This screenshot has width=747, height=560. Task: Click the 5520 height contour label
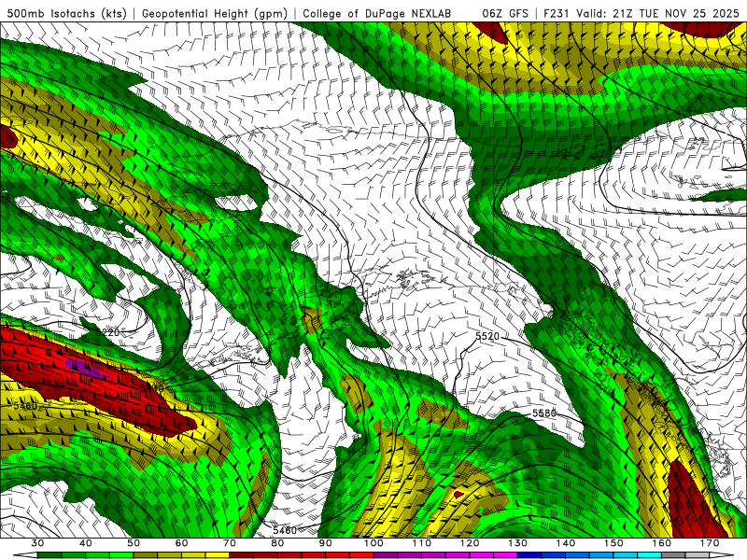pos(487,336)
